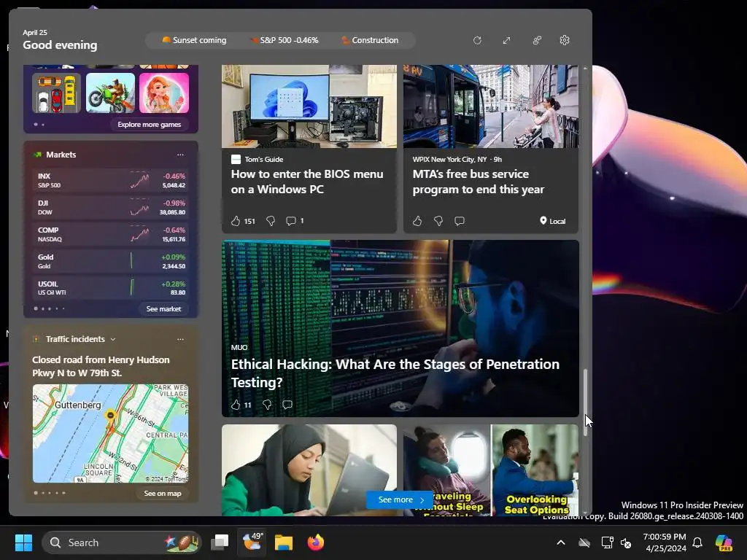
Task: Select COMP NASDAQ market row
Action: click(x=111, y=235)
